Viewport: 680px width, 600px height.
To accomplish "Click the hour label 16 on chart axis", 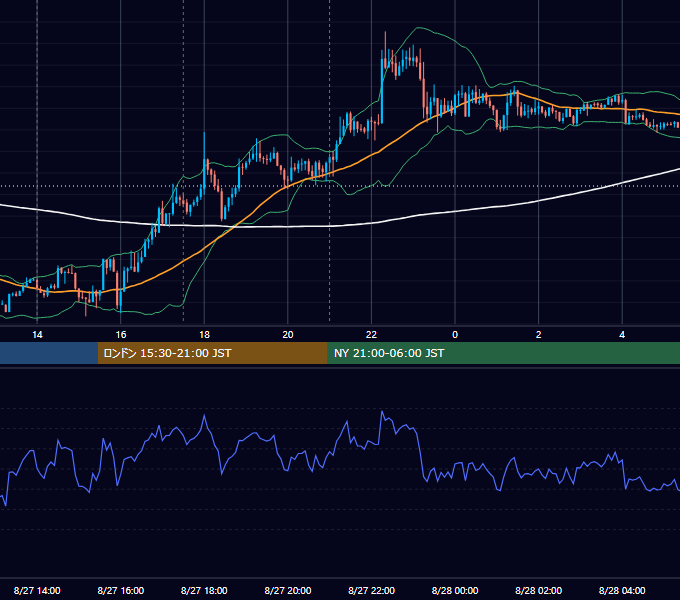I will pyautogui.click(x=121, y=335).
